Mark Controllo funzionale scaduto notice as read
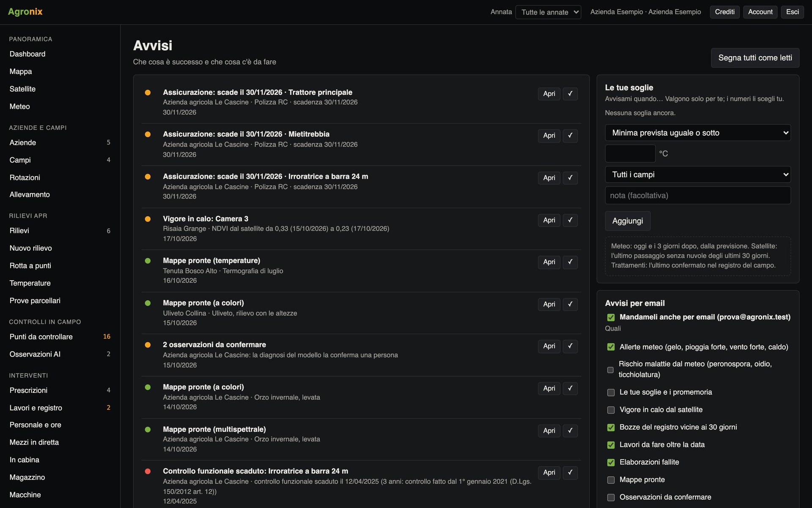The width and height of the screenshot is (812, 508). click(570, 472)
